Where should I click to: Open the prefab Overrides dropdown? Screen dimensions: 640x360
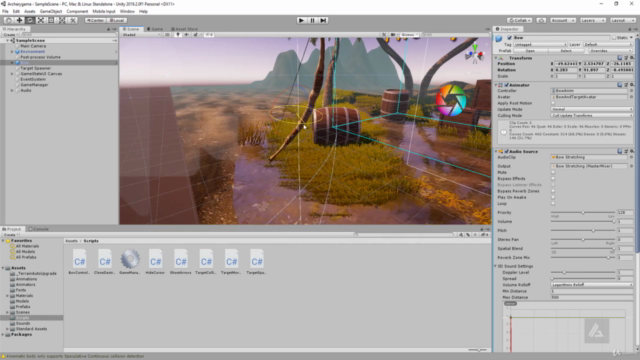(x=610, y=51)
